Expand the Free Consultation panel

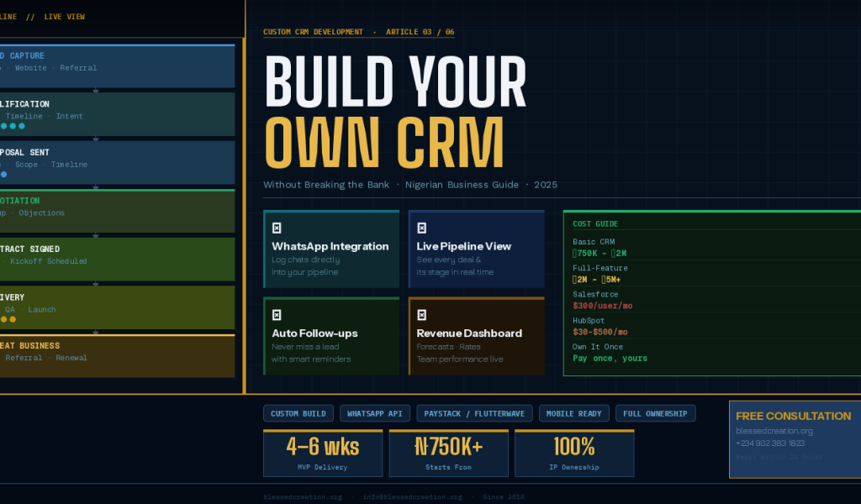795,416
